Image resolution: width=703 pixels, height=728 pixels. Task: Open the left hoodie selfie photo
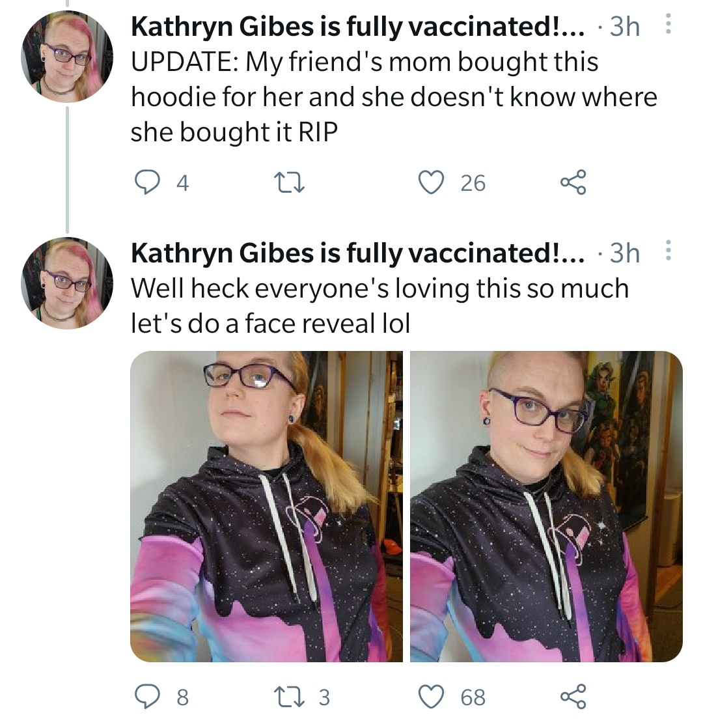pos(266,506)
